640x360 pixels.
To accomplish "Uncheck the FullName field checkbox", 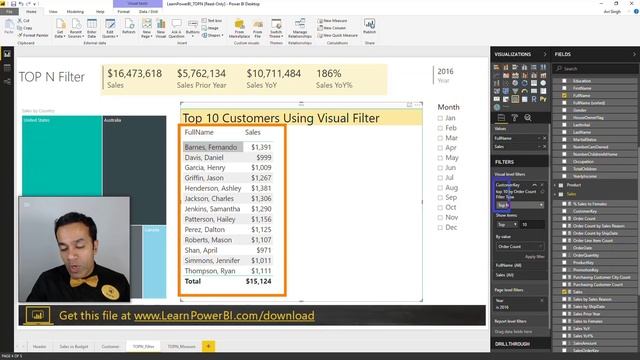I will pos(564,96).
